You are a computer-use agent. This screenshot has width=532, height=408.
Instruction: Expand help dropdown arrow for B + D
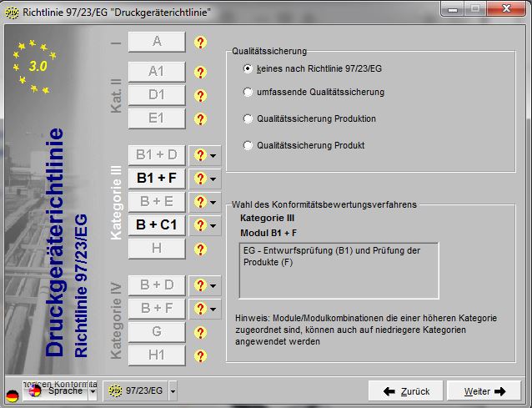213,286
